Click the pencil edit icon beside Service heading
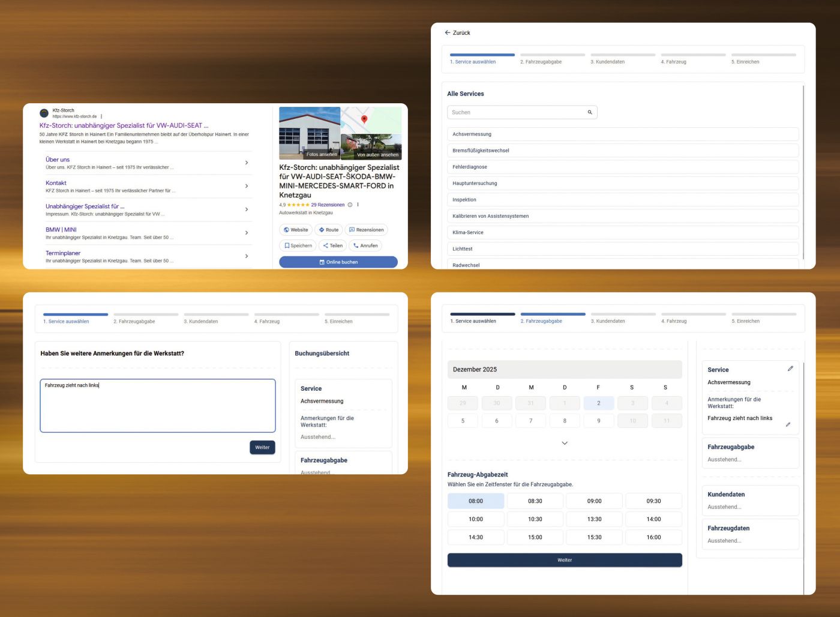Screen dimensions: 840x617 [790, 369]
